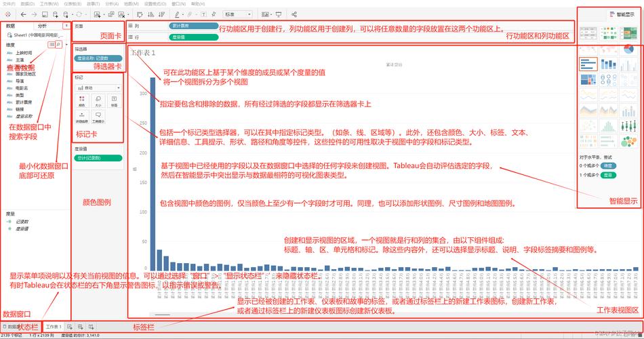The image size is (644, 339).
Task: Click the 总计(记录数) pill in the 度量值 card
Action: [x=98, y=158]
